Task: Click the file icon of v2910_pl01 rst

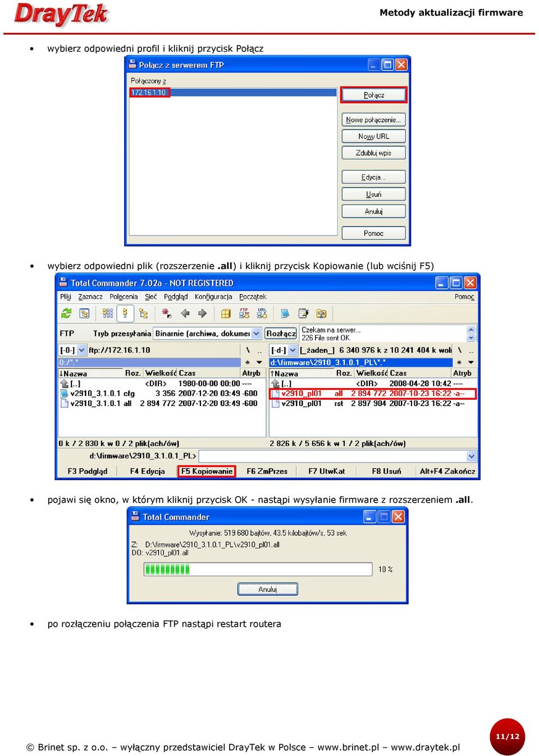Action: [x=275, y=403]
